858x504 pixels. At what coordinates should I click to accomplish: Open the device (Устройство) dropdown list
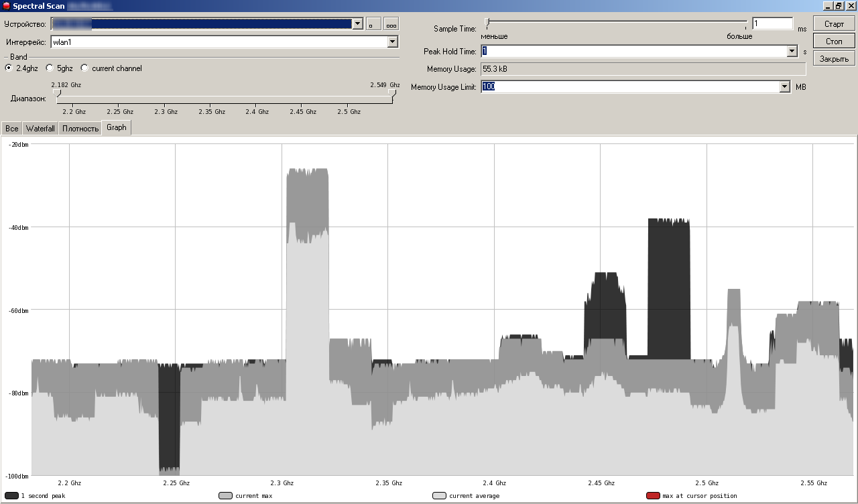point(357,24)
